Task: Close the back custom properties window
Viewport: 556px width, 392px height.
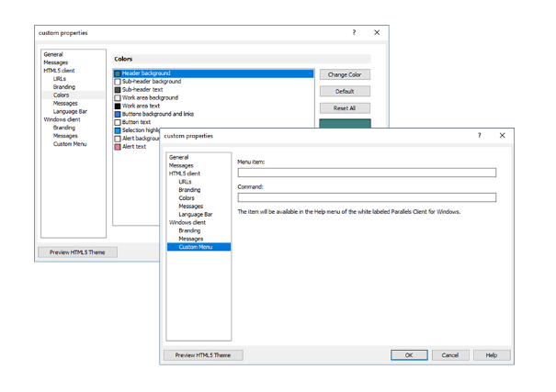Action: [x=377, y=32]
